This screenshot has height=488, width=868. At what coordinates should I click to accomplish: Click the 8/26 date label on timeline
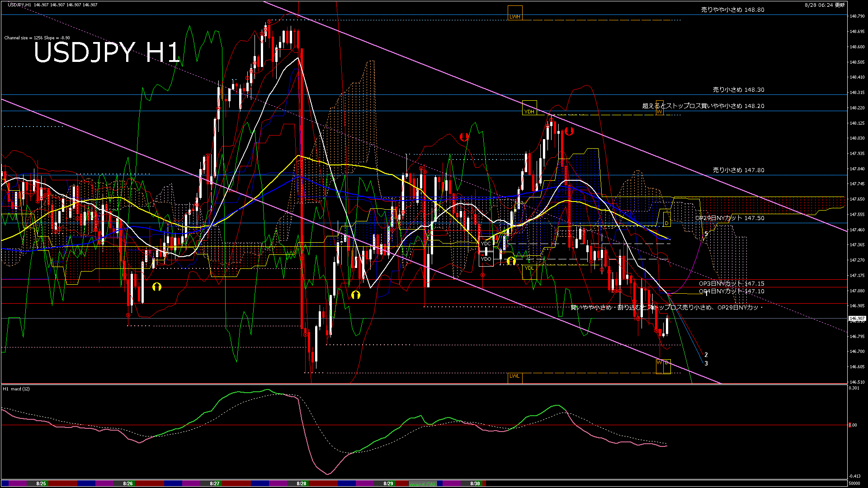coord(128,483)
